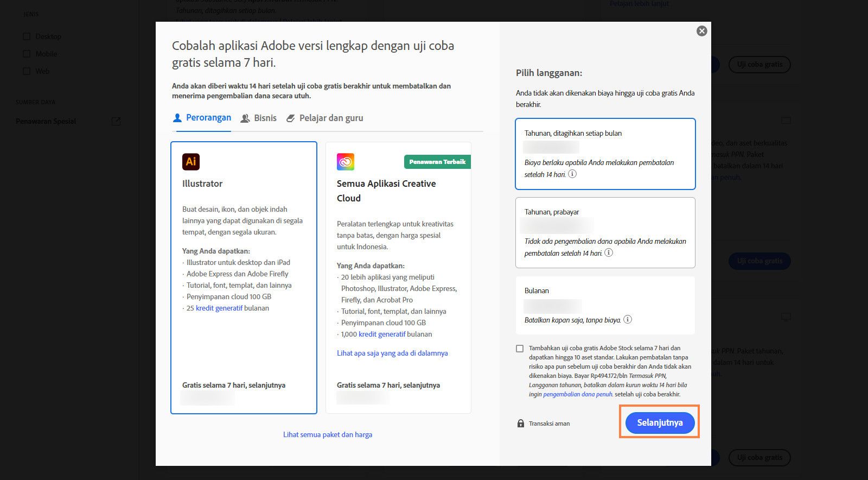Open kredit generatif link in Illustrator card
This screenshot has height=480, width=868.
pos(219,308)
